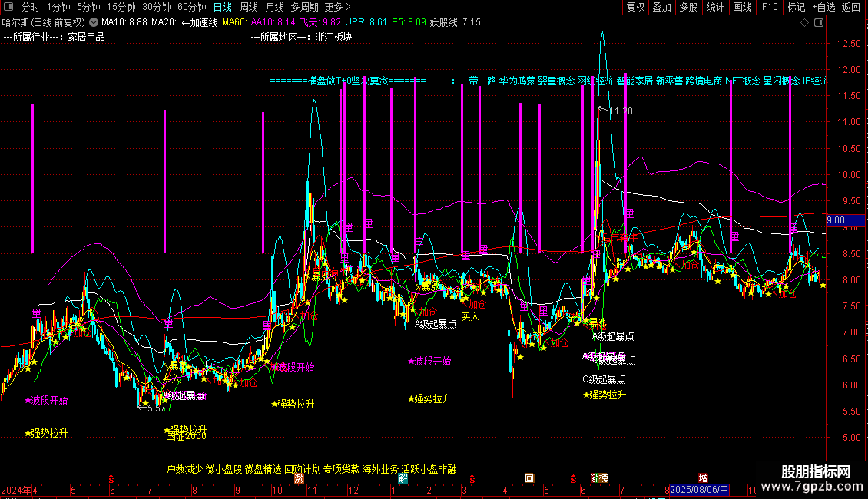Expand the 更多 more periods menu
868x499 pixels.
tap(337, 7)
